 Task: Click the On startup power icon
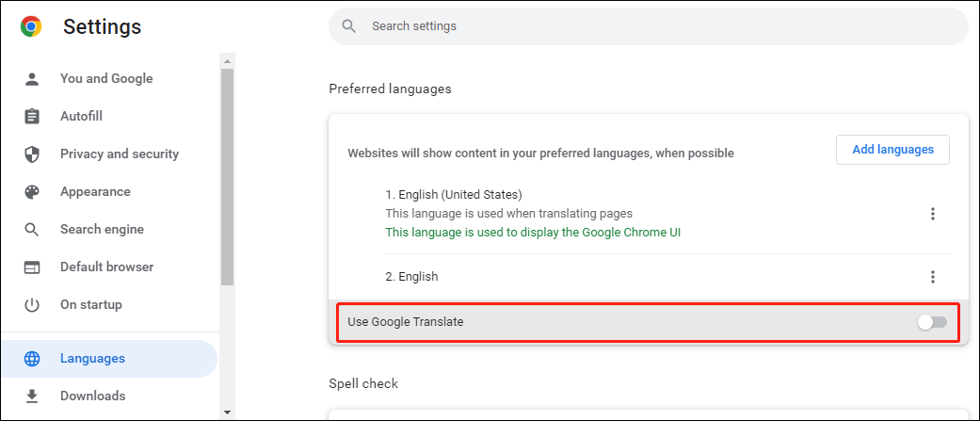(x=32, y=305)
